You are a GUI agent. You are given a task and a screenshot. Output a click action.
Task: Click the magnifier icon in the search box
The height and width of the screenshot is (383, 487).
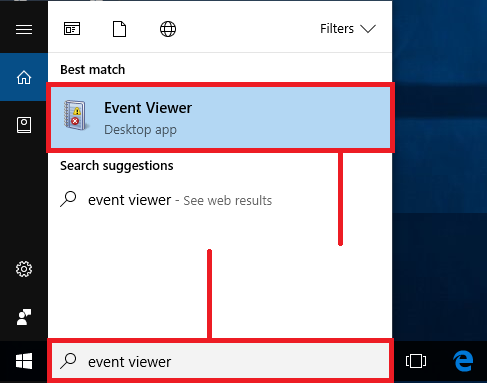[68, 361]
